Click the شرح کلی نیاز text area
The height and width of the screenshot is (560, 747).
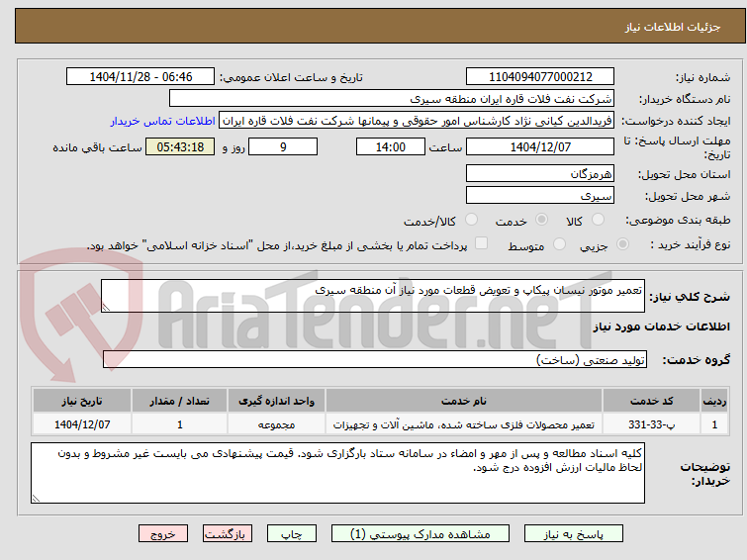pos(373,296)
